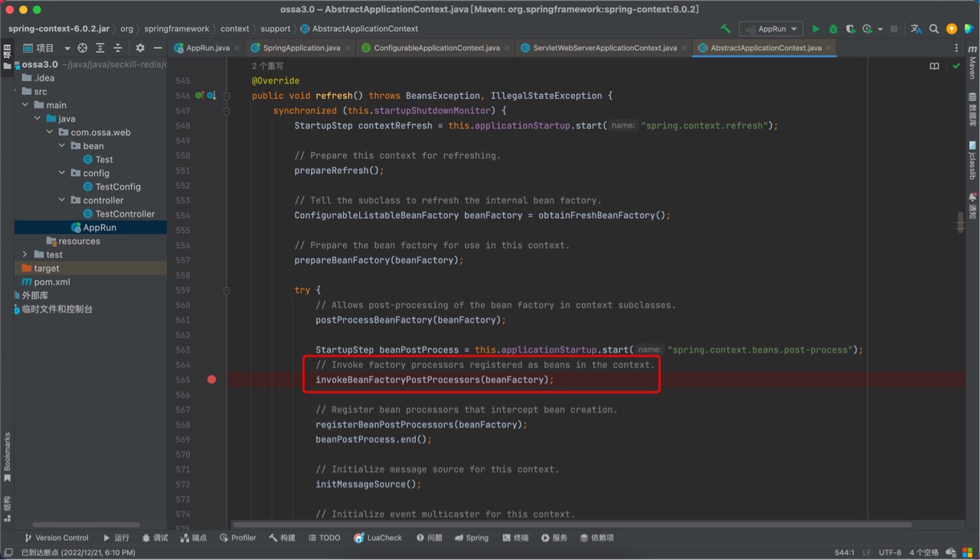Click the editor horizontal scrollbar

tap(572, 525)
